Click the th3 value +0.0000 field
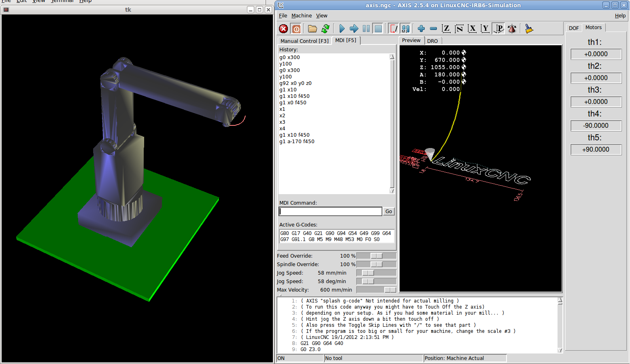This screenshot has height=364, width=630. click(596, 102)
